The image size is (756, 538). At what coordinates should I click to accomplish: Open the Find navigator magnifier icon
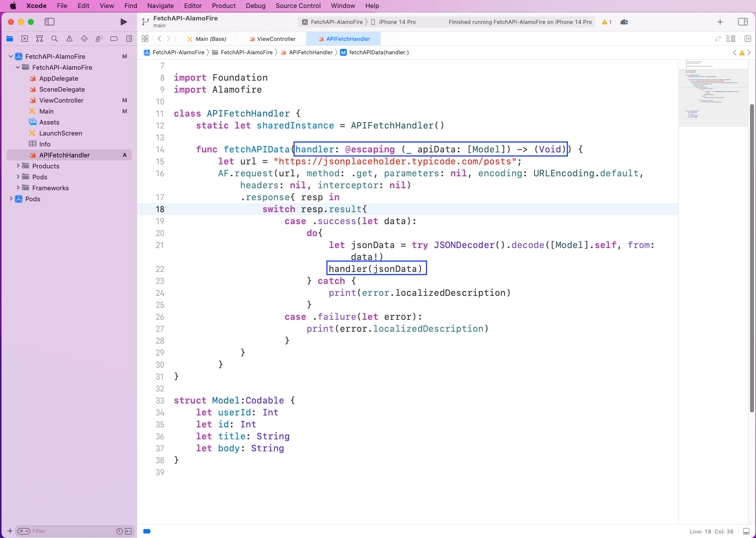click(55, 39)
